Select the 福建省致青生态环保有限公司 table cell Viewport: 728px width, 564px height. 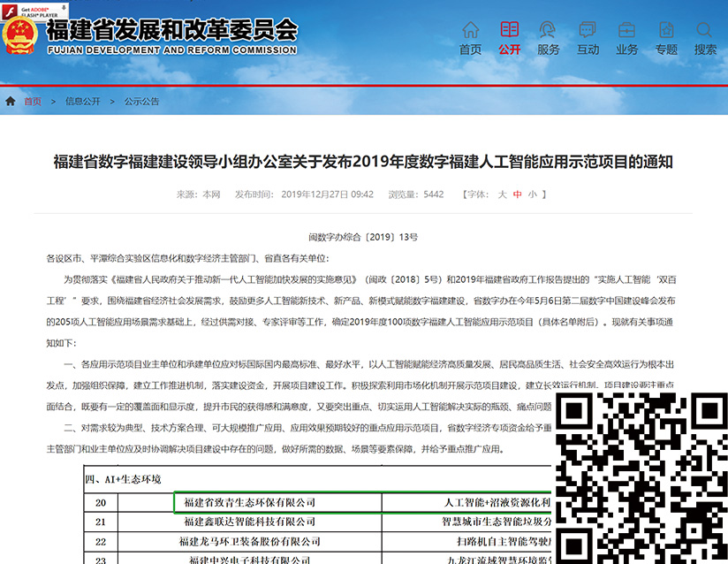coord(250,503)
